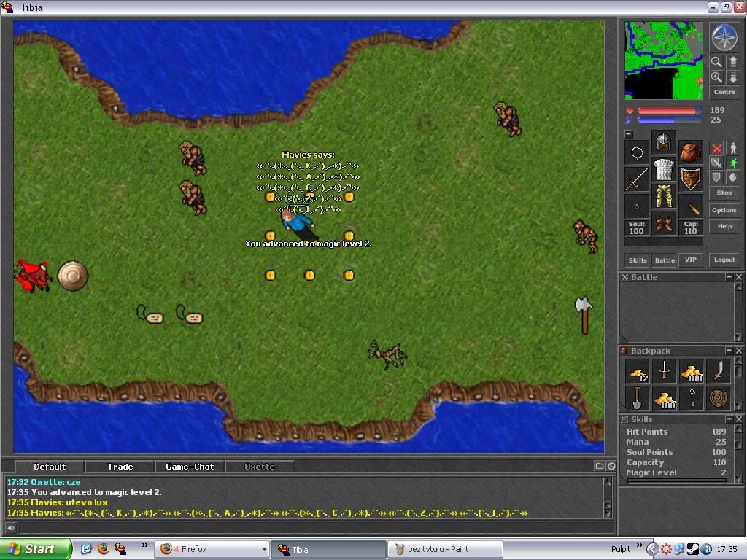This screenshot has width=747, height=560.
Task: Click the chat message input field
Action: (315, 528)
